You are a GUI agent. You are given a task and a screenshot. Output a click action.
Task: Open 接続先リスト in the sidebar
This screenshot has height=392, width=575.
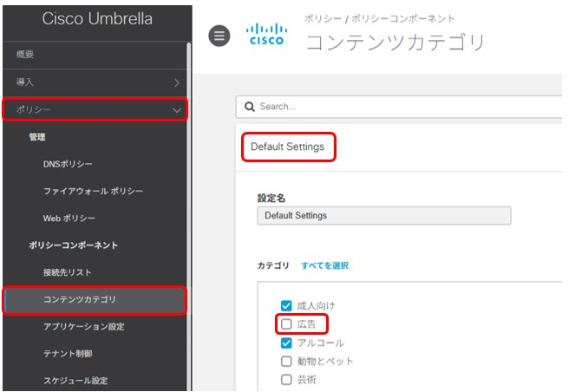tap(67, 272)
